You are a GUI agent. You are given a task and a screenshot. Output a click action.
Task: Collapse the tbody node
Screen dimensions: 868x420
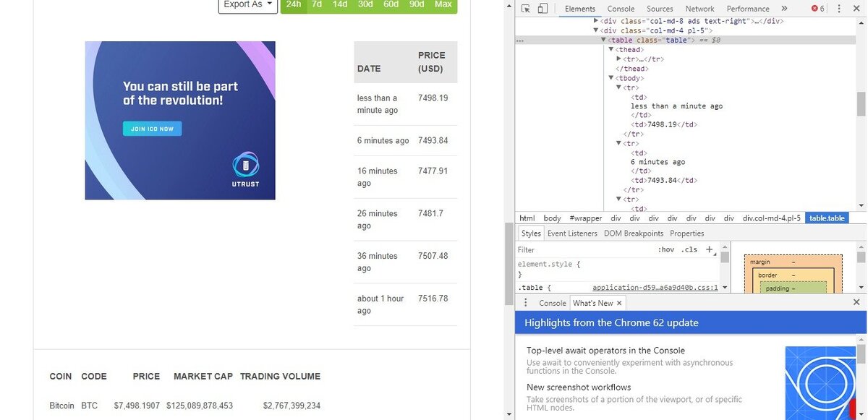tap(611, 77)
